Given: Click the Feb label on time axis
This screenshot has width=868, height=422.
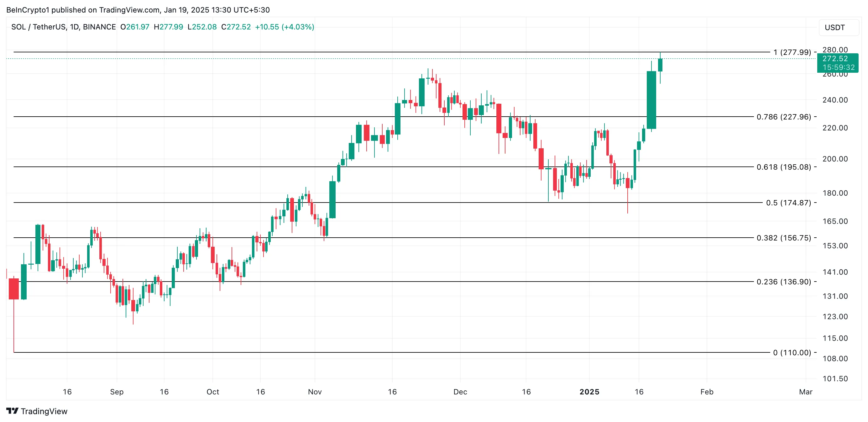Looking at the screenshot, I should click(x=707, y=392).
